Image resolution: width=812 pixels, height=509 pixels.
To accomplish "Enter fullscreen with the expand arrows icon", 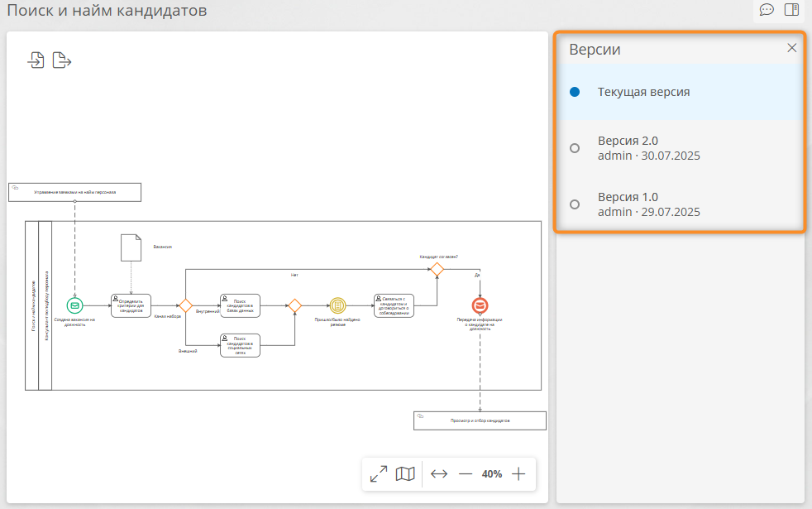I will click(x=379, y=473).
